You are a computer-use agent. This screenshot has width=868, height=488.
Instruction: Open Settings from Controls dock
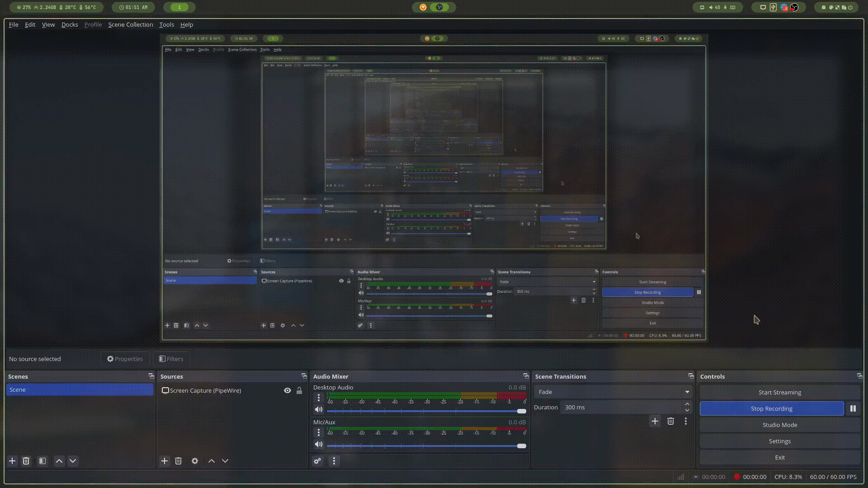779,441
